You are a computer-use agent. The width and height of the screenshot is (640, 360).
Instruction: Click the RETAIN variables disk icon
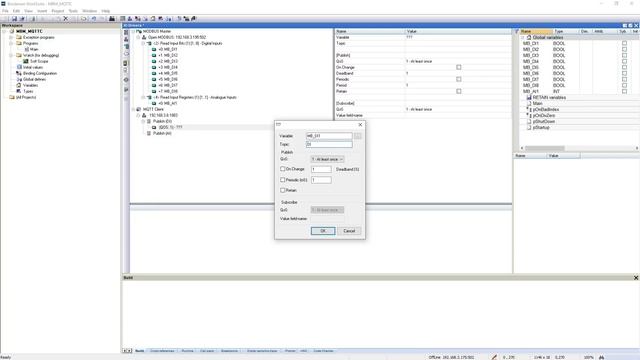tap(529, 98)
